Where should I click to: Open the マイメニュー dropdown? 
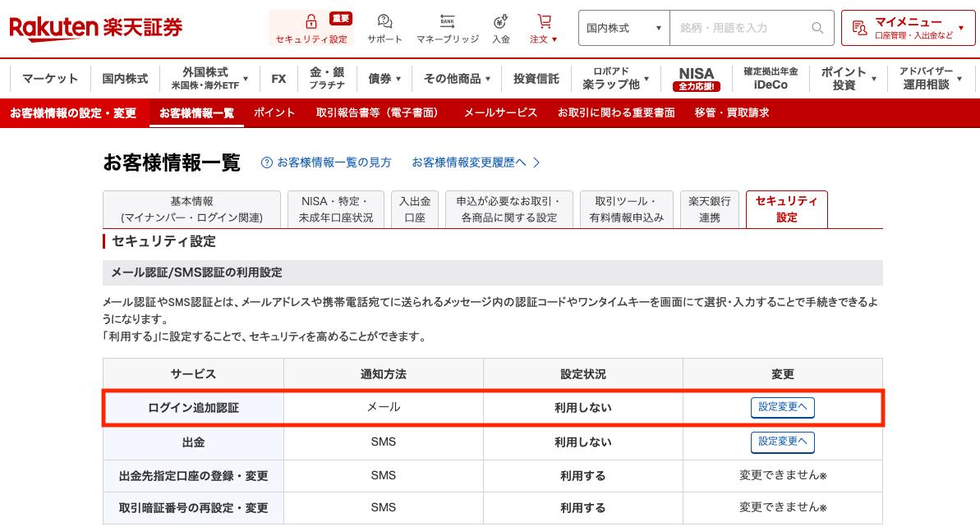pos(907,28)
